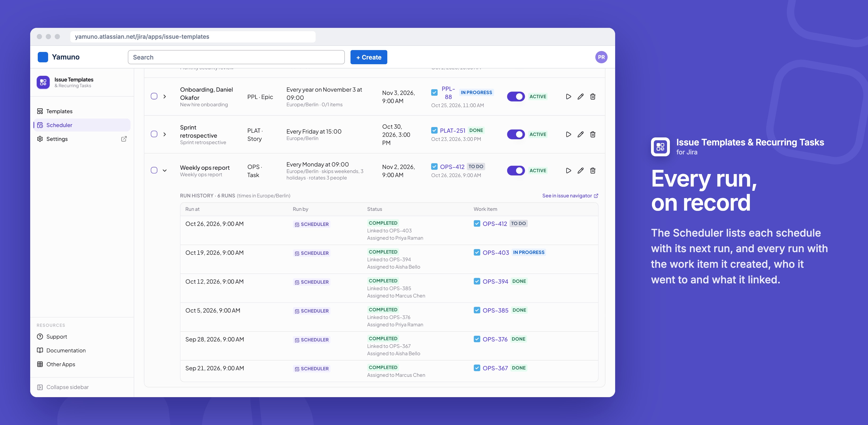Edit the Sprint retrospective schedule
This screenshot has height=425, width=868.
(580, 134)
